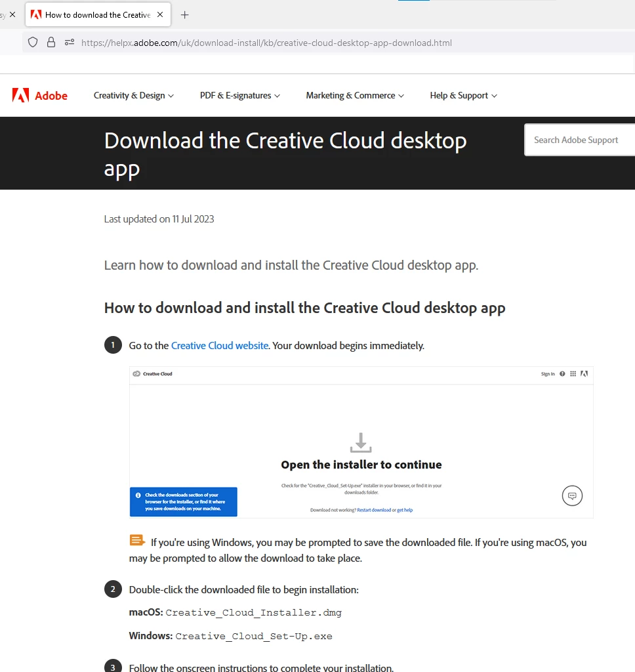Open a new browser tab with plus button
635x672 pixels.
pos(185,15)
